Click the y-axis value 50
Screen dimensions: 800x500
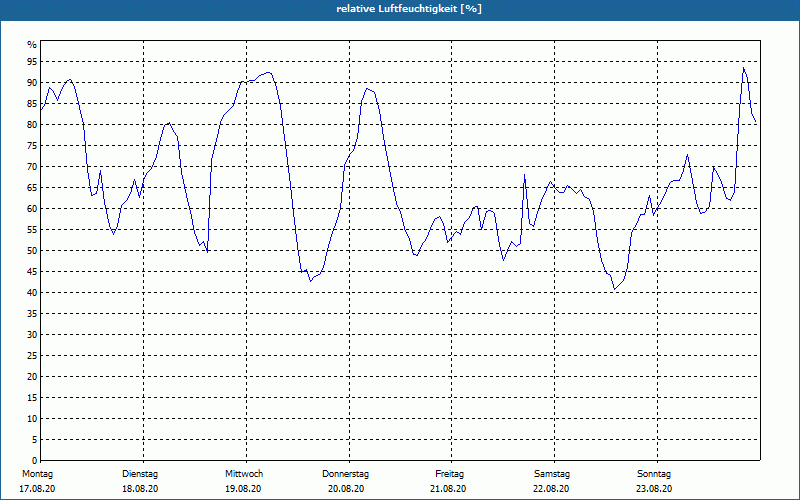coord(32,251)
